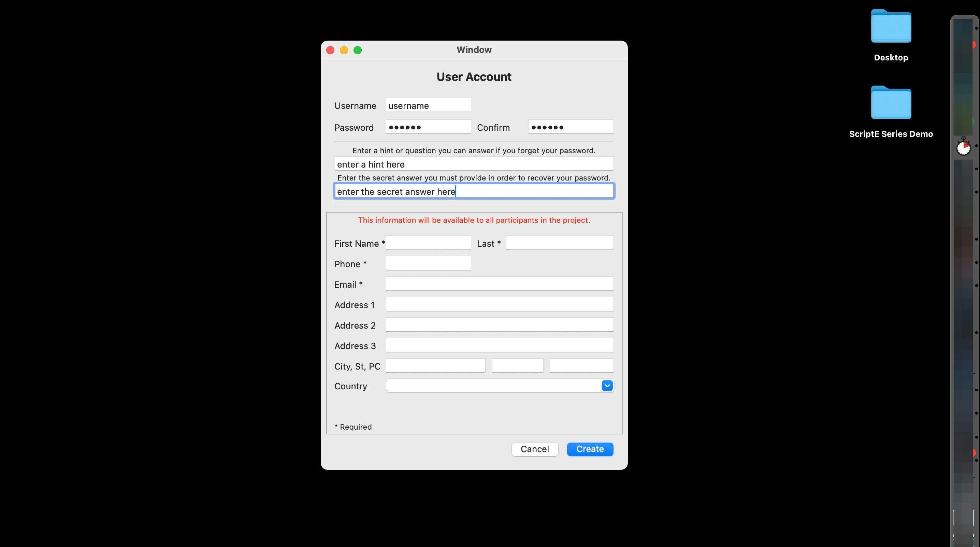Select the Confirm password field
This screenshot has height=547, width=980.
[x=571, y=127]
